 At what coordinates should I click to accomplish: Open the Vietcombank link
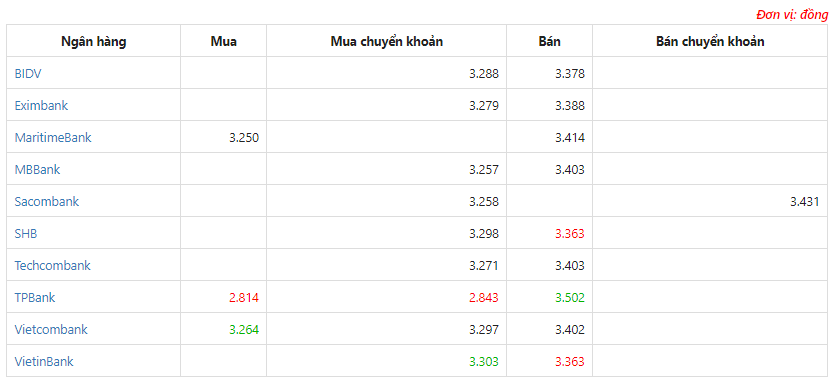point(51,329)
